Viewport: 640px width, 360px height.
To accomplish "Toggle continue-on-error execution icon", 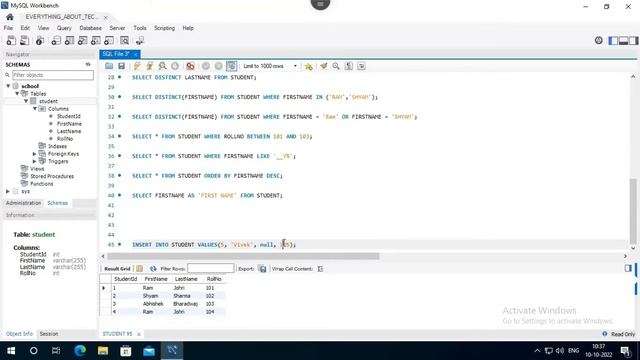I will pos(190,66).
